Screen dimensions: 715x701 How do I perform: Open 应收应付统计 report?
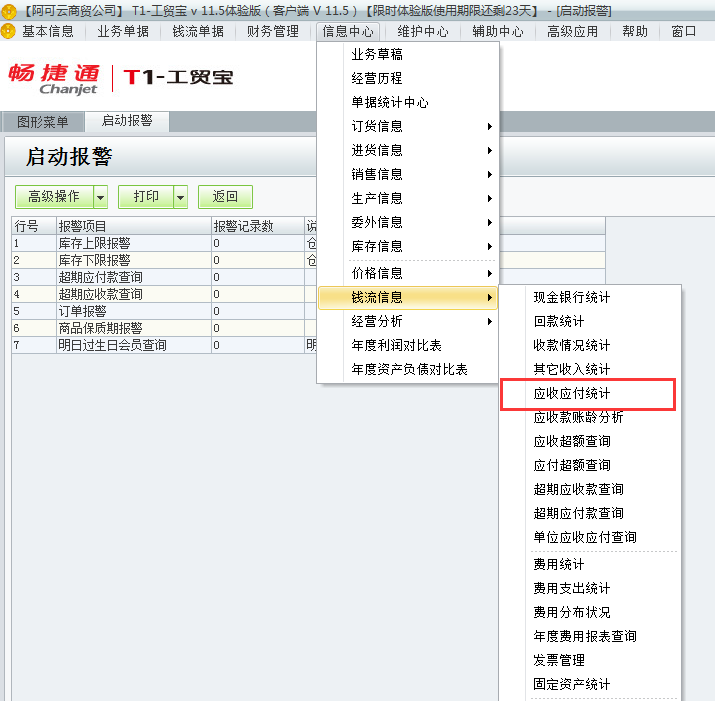[x=590, y=393]
